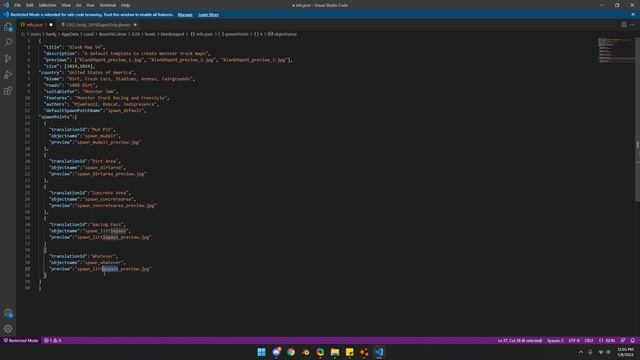Switch to the CRD_body jbeam tab
This screenshot has height=360, width=640.
tap(98, 25)
